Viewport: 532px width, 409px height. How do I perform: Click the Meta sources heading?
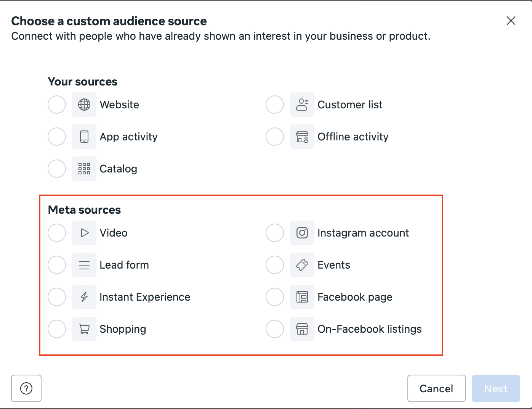click(x=84, y=210)
